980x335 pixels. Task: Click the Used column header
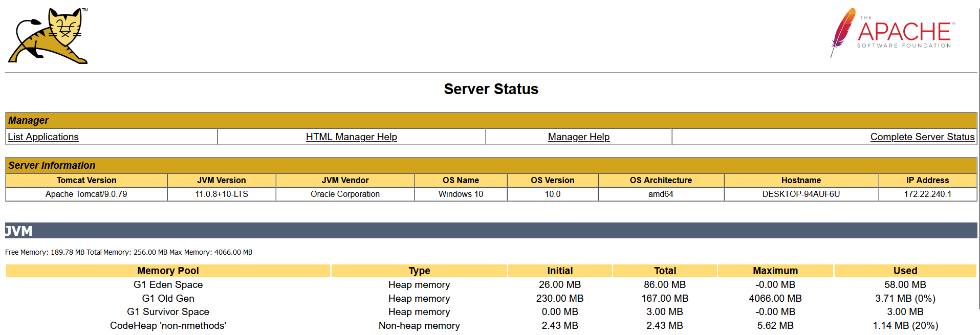coord(905,271)
